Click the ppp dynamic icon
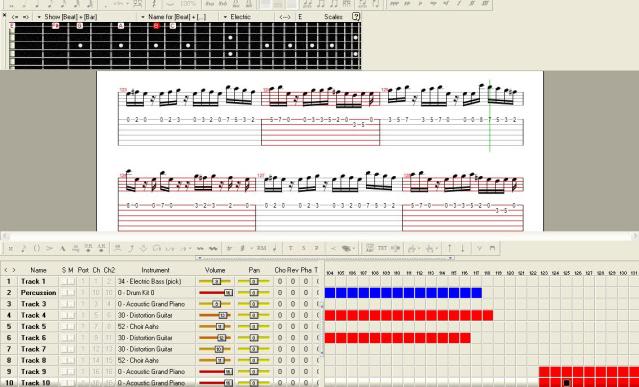The image size is (639, 387). point(394,4)
